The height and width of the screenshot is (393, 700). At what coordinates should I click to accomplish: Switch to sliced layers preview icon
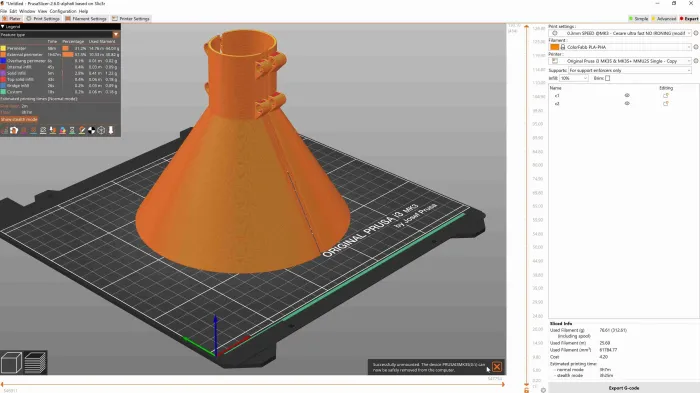pyautogui.click(x=35, y=362)
